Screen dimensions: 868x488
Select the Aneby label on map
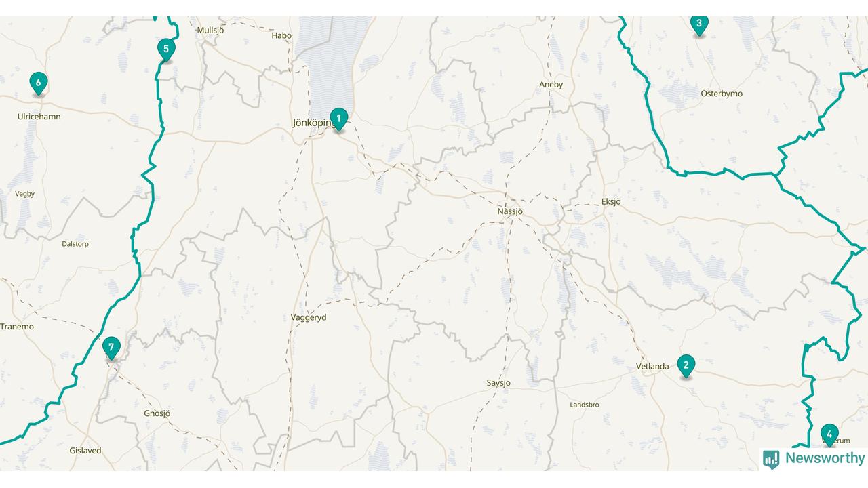tap(551, 85)
